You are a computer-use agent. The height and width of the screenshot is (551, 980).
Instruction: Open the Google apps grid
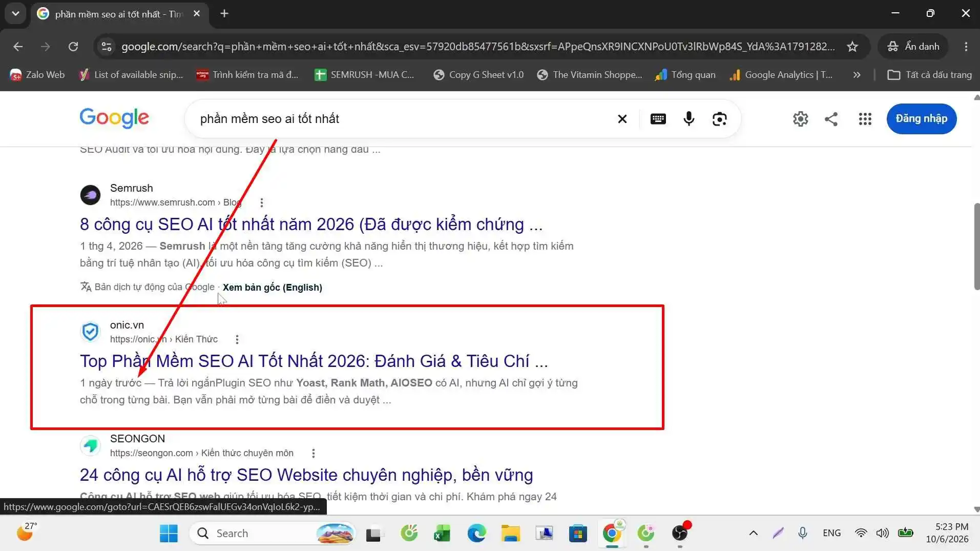(x=865, y=119)
